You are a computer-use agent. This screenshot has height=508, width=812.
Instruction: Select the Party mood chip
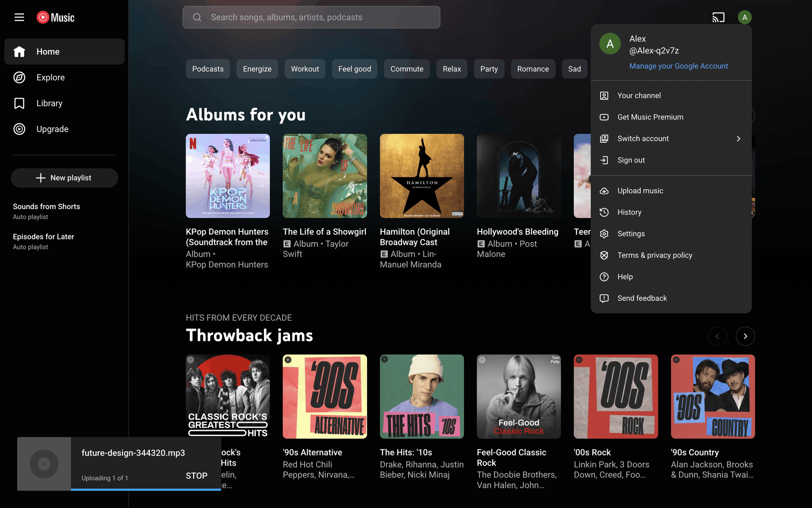[x=489, y=69]
